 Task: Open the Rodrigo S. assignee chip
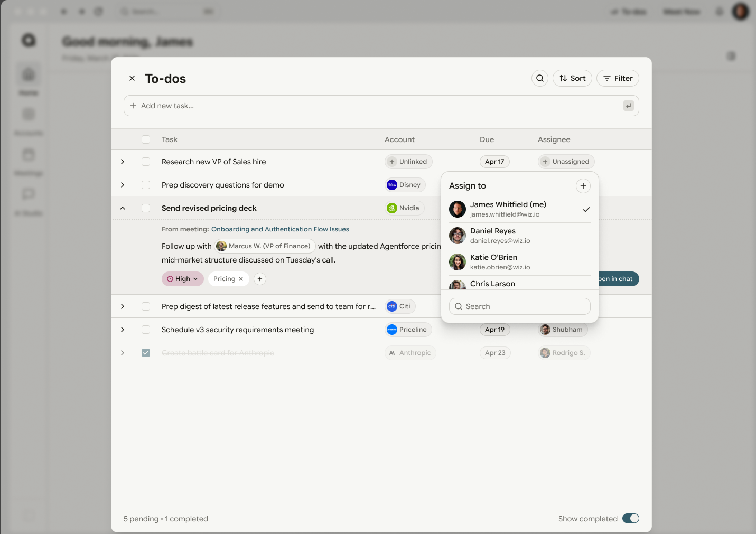pyautogui.click(x=564, y=353)
